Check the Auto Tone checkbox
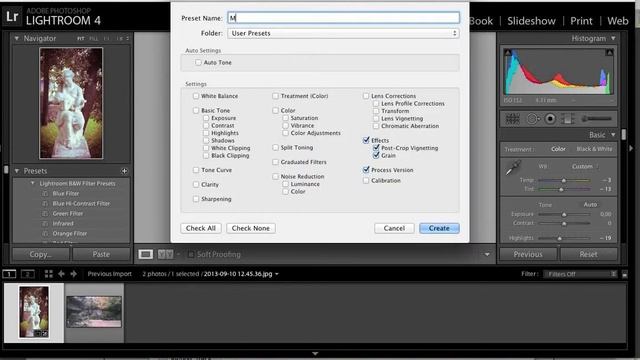Screen dimensions: 640x360 [198, 62]
